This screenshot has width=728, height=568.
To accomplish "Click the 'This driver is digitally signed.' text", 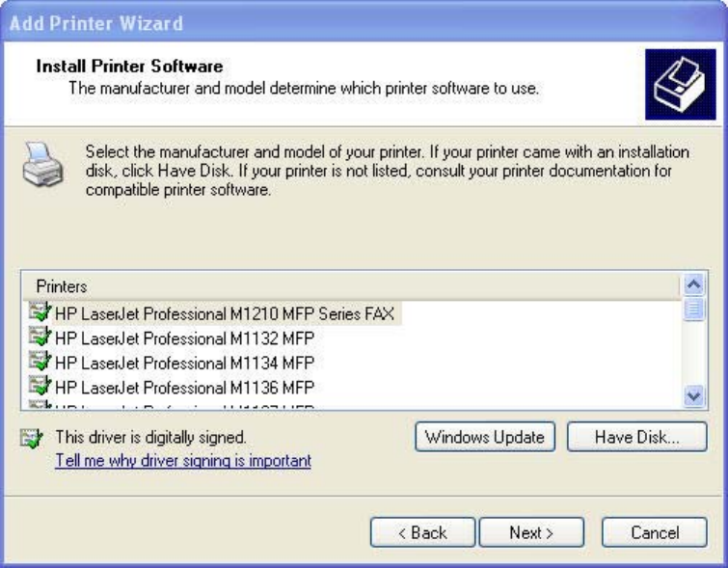I will 150,438.
